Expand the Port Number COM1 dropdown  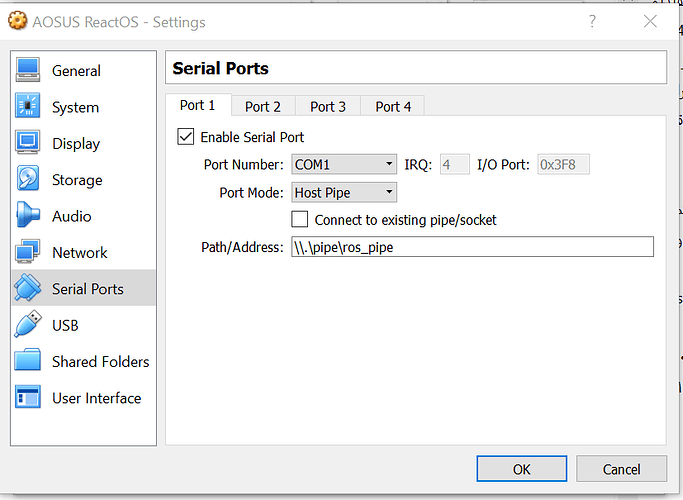[x=344, y=164]
